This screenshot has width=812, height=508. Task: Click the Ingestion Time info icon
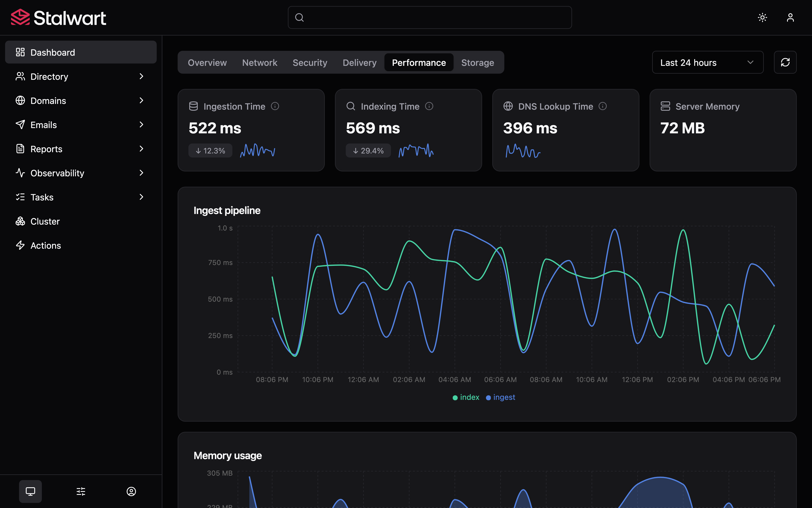275,106
